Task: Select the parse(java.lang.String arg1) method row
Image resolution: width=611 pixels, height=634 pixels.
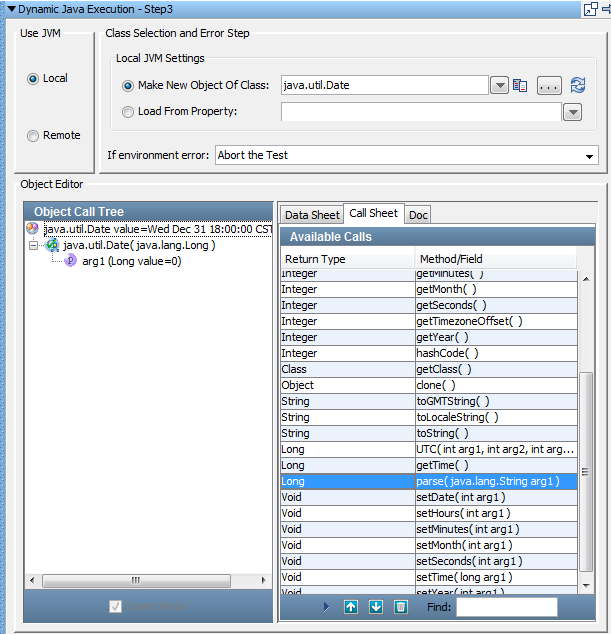Action: click(x=487, y=481)
